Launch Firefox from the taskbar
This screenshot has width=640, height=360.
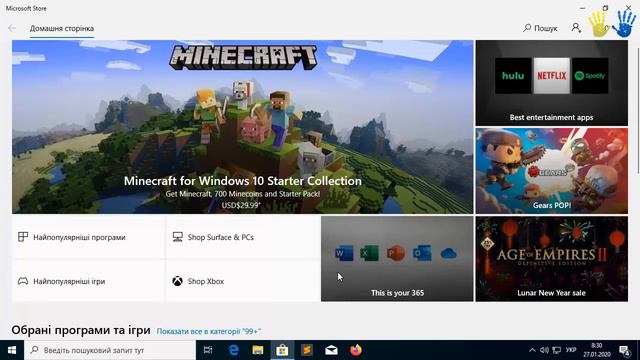coord(356,350)
